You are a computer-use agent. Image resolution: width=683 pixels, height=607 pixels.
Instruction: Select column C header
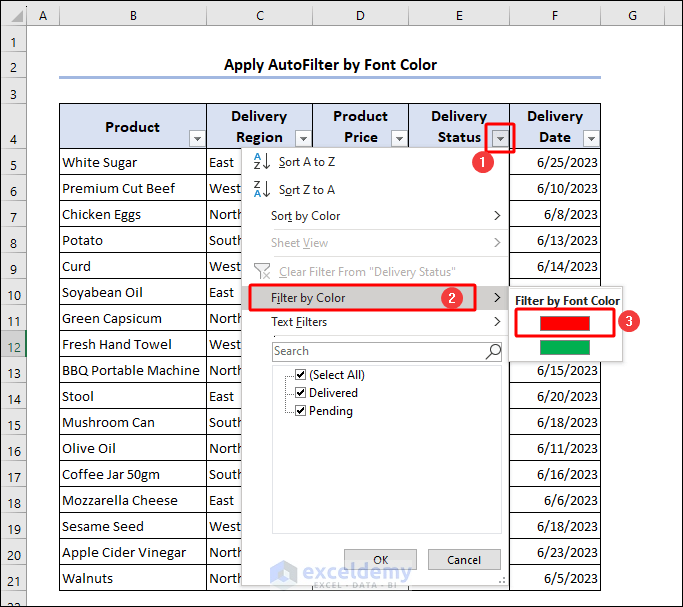pyautogui.click(x=260, y=16)
